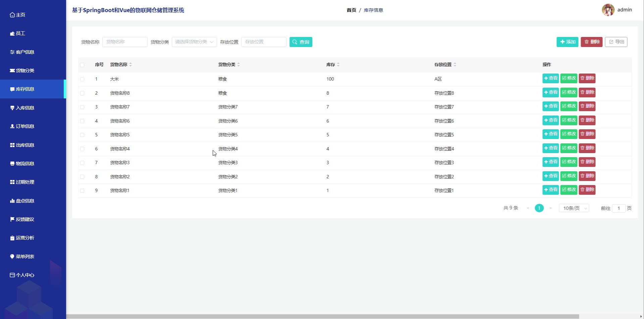
Task: Expand the 10条/页 page size selector
Action: (574, 208)
